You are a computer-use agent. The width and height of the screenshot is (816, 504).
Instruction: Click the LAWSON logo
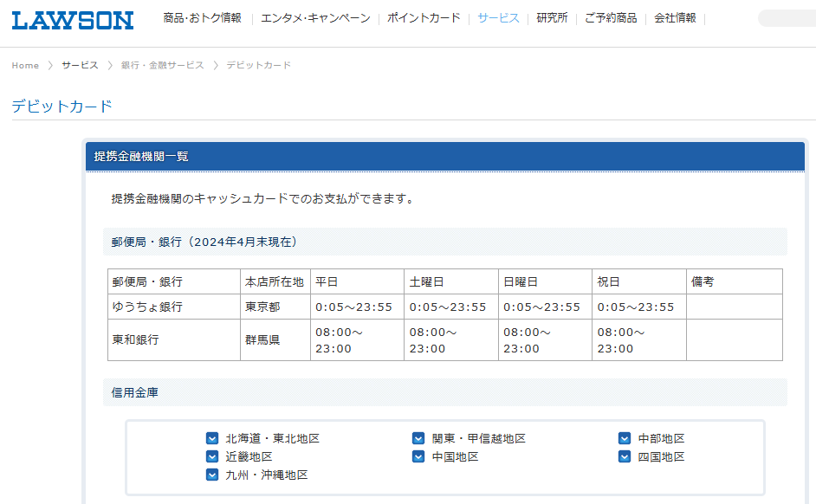pyautogui.click(x=73, y=20)
